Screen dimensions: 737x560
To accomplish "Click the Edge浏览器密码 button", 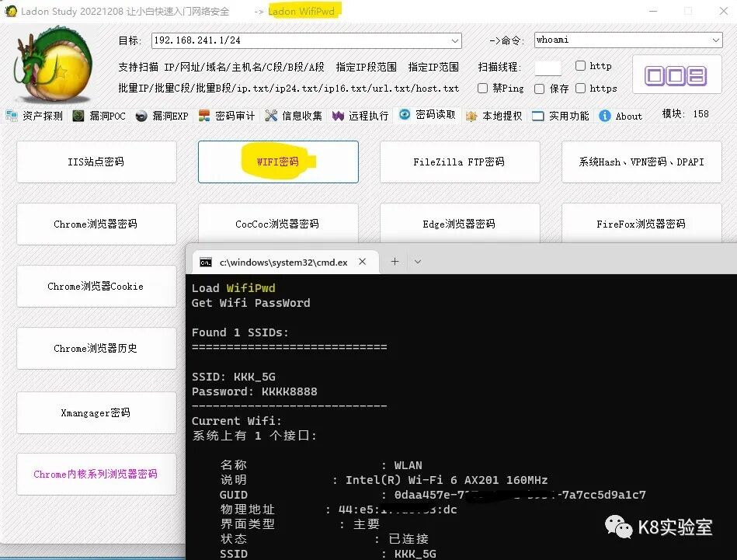I will (x=460, y=223).
